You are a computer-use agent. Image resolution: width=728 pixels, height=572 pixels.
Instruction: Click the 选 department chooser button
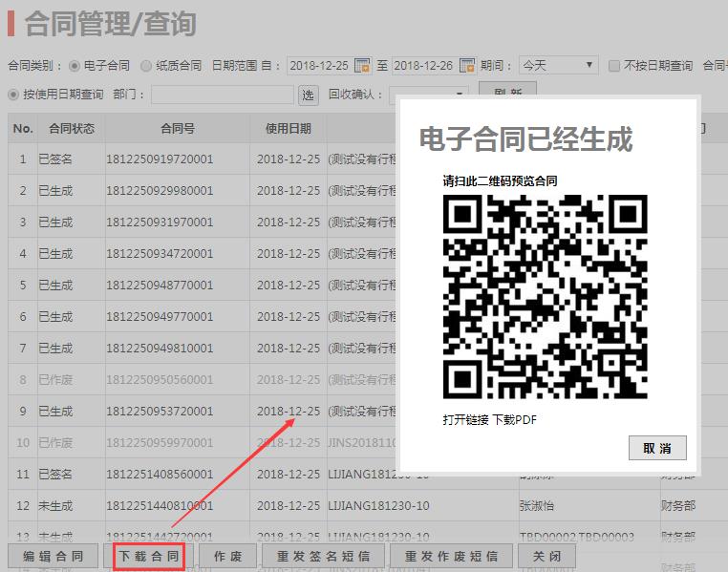pyautogui.click(x=309, y=95)
